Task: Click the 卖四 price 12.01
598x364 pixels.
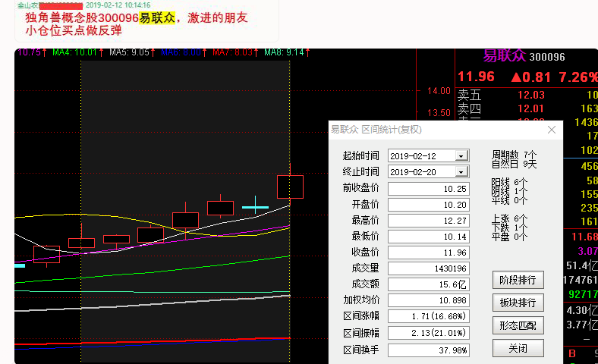Action: (531, 108)
